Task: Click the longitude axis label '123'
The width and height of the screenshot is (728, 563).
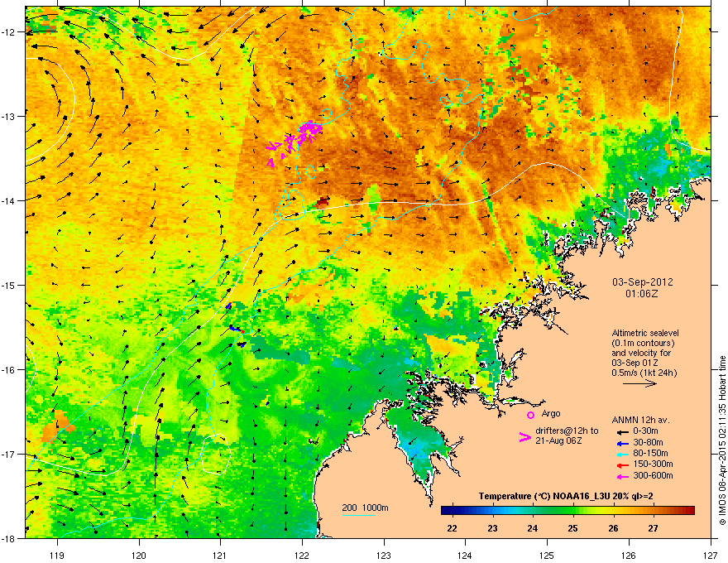Action: [384, 556]
